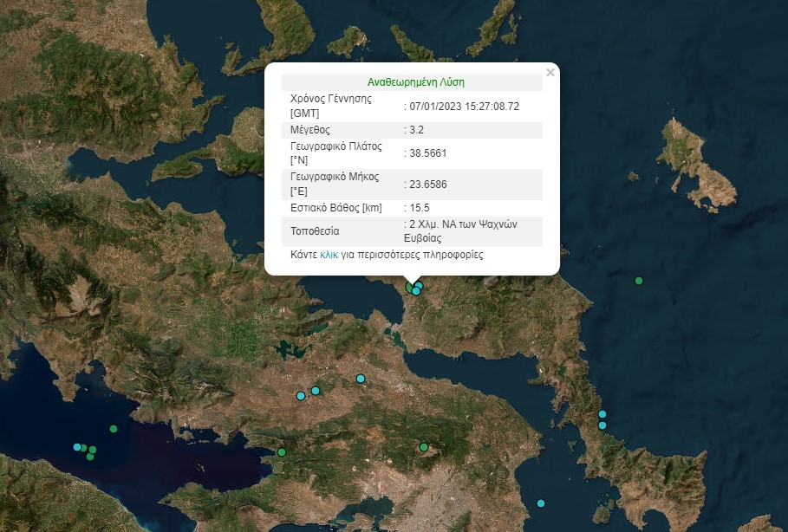
Task: Select the lone green marker northeast of the gulf cluster
Action: [114, 429]
